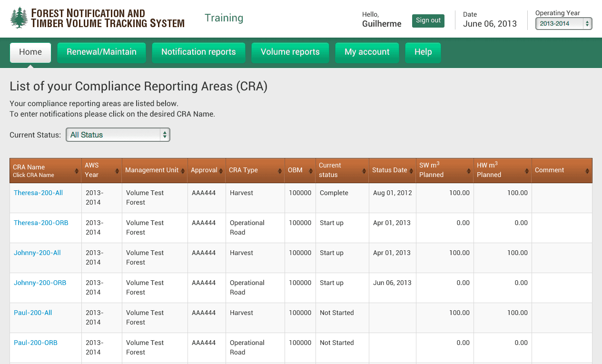Expand the Current Status filter dropdown

118,135
